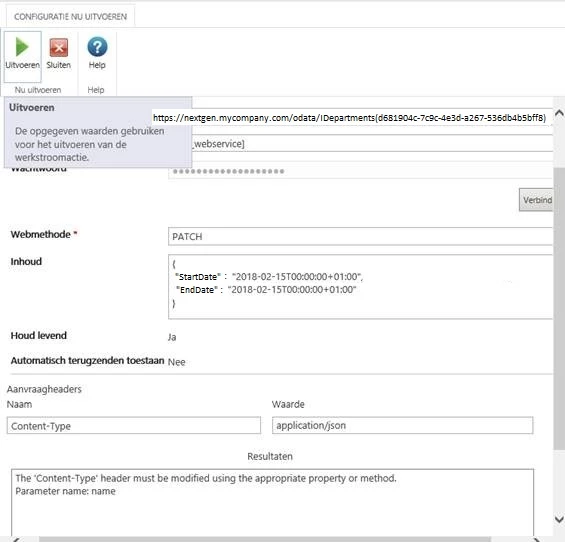Click the Houd levend label
Image resolution: width=565 pixels, height=542 pixels.
point(39,336)
